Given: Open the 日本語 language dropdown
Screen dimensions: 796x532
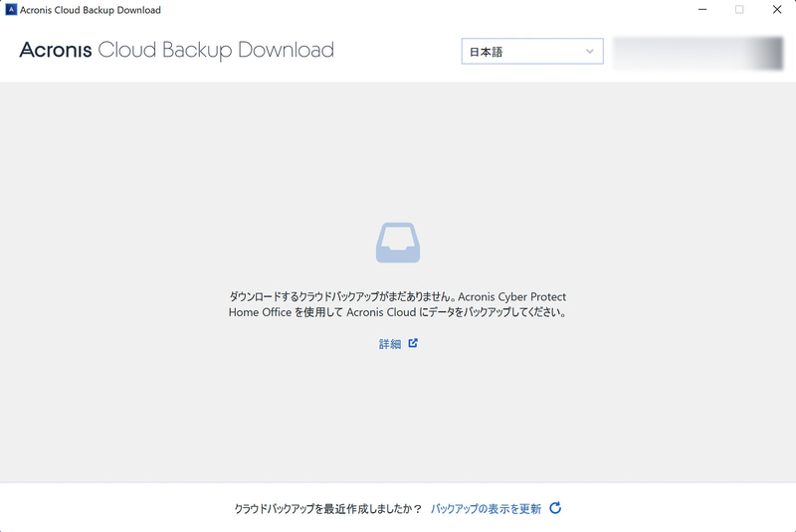Looking at the screenshot, I should point(532,52).
